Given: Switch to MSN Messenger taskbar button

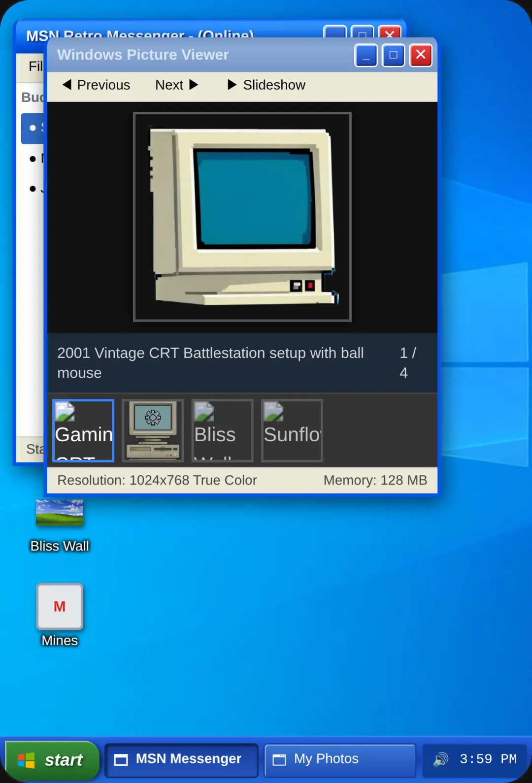Looking at the screenshot, I should (182, 760).
